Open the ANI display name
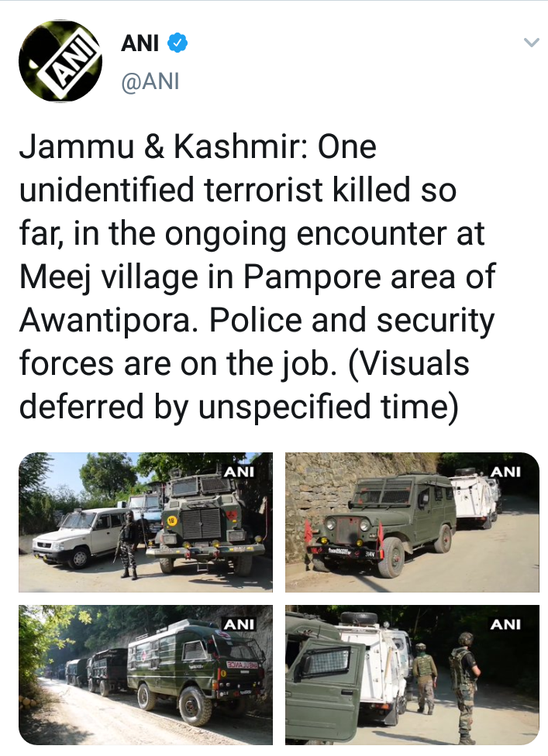The width and height of the screenshot is (548, 756). [140, 43]
